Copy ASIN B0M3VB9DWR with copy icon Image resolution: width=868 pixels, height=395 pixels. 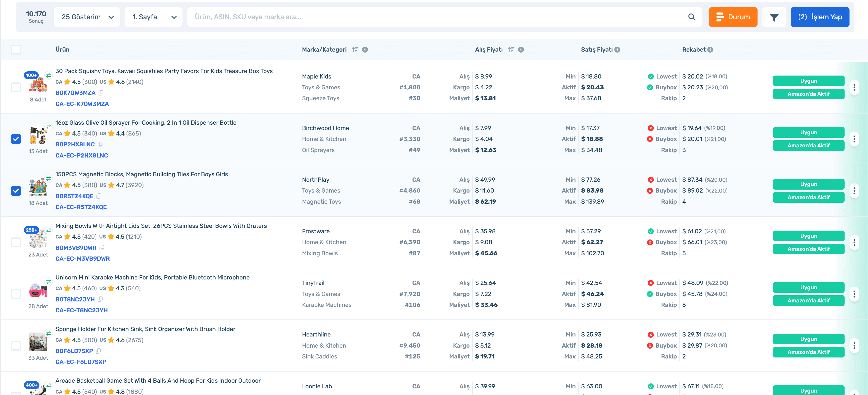(x=102, y=248)
